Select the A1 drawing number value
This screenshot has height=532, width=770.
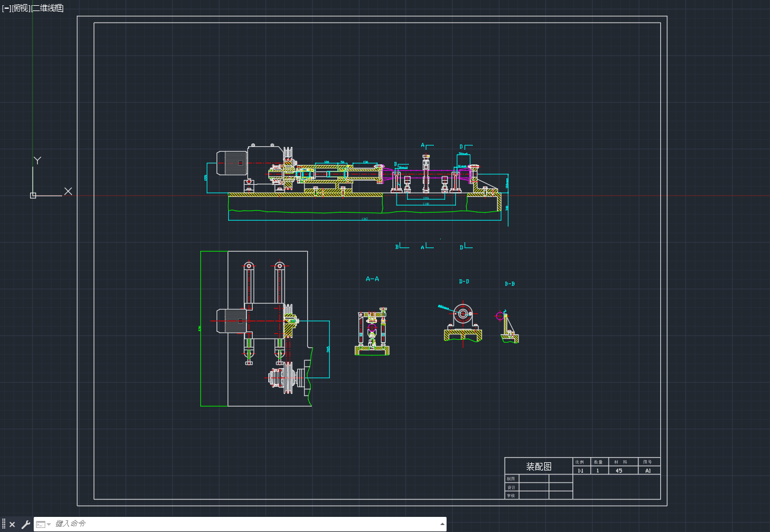pos(648,470)
